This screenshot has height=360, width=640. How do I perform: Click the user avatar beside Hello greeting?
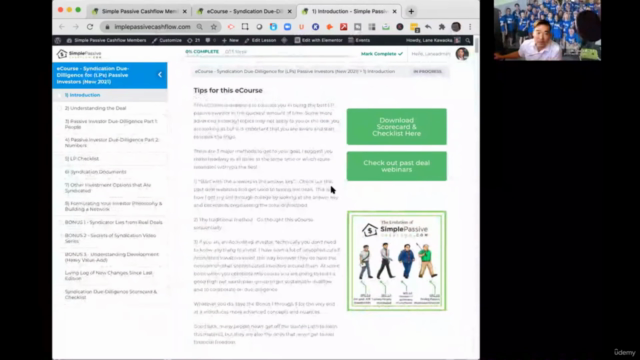[462, 54]
